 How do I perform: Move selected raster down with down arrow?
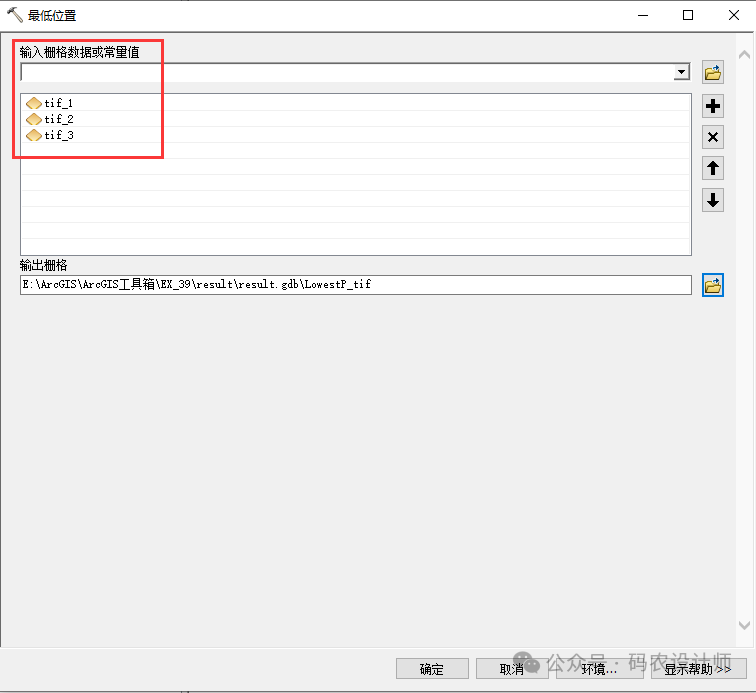(x=712, y=200)
